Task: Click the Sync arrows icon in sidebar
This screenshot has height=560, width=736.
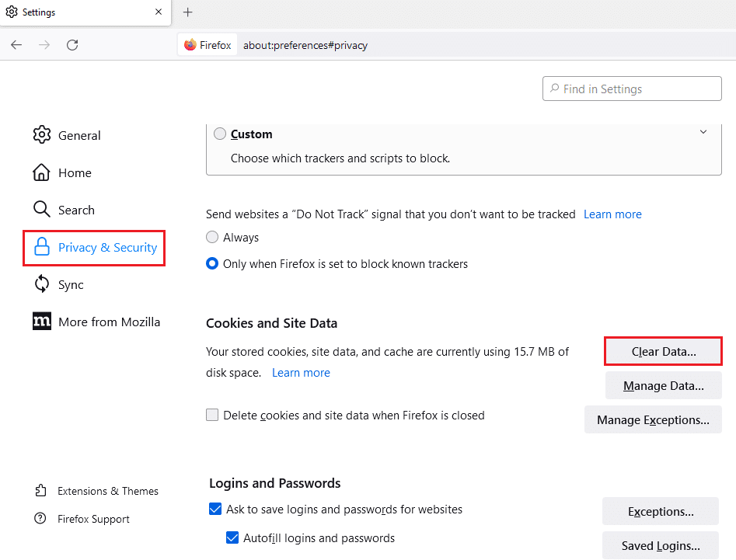Action: [x=42, y=283]
